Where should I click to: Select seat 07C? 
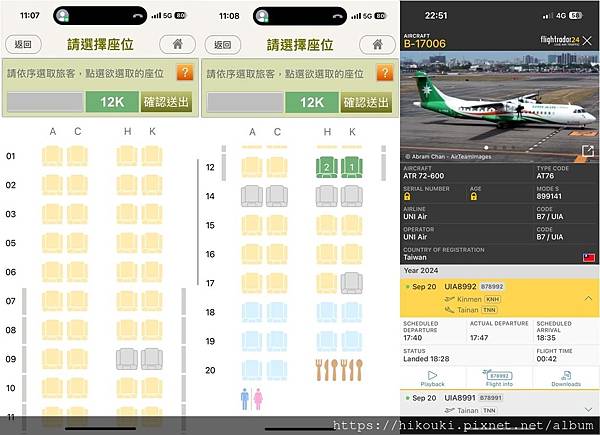(77, 301)
